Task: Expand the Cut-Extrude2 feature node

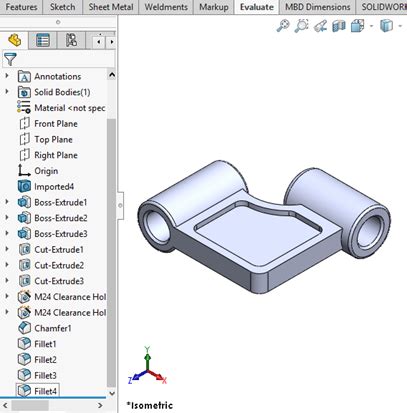Action: 7,265
